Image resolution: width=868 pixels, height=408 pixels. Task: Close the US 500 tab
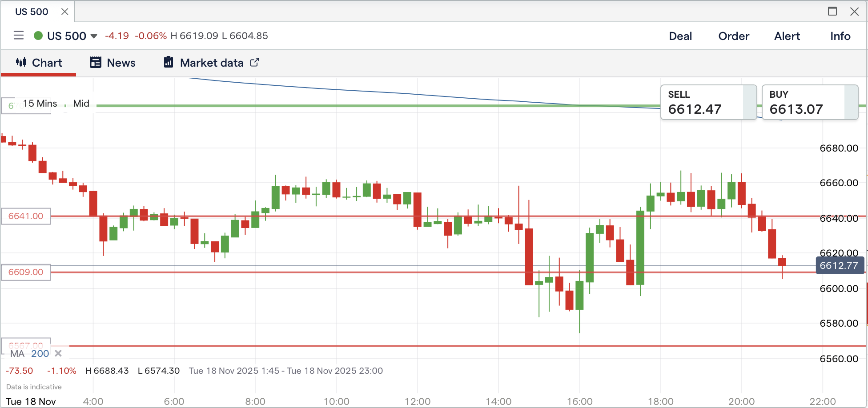pyautogui.click(x=65, y=12)
